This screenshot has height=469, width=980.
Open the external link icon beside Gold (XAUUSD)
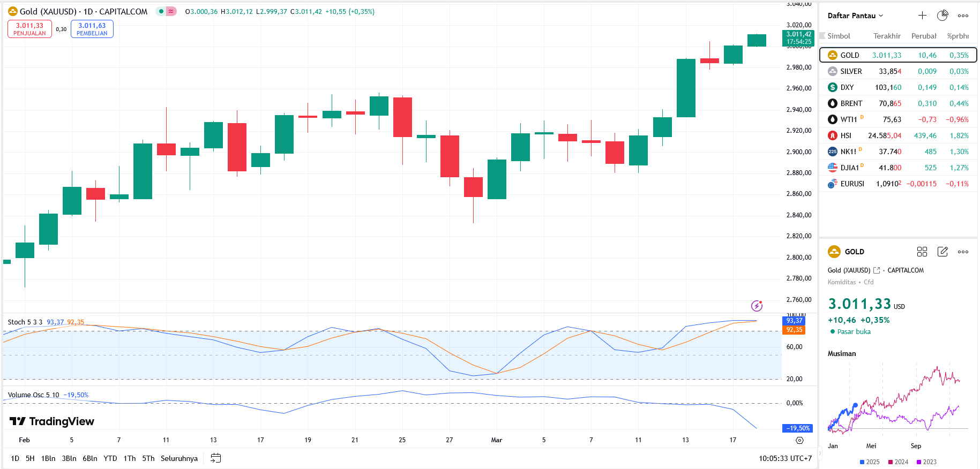(x=877, y=270)
